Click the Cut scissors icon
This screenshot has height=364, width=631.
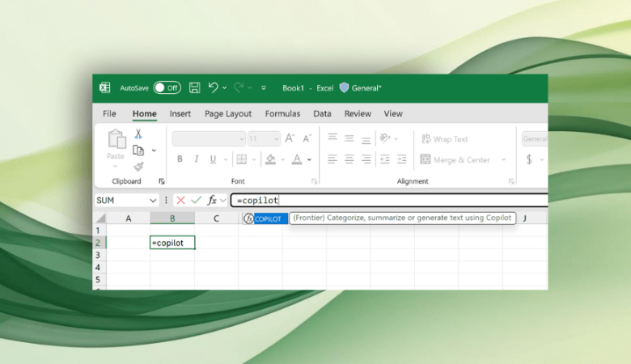point(138,133)
